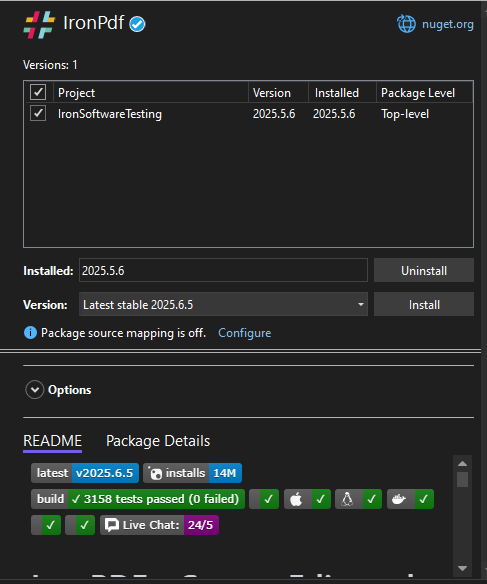Click the nuget package icon in installs badge
The height and width of the screenshot is (584, 487).
tap(155, 473)
